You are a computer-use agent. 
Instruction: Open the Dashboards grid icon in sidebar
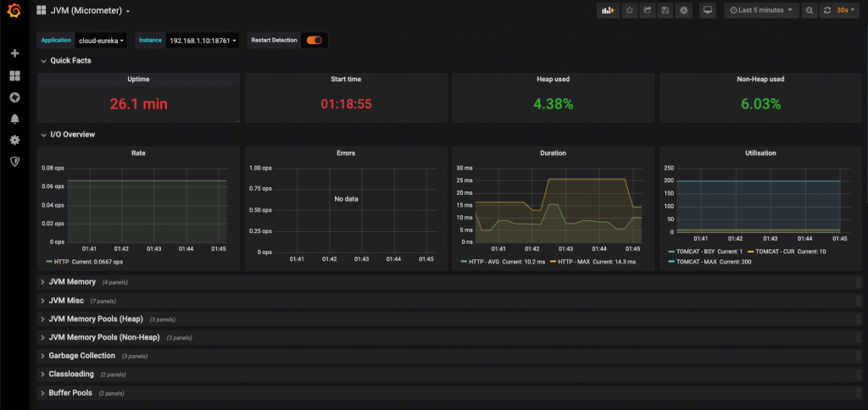pyautogui.click(x=15, y=75)
